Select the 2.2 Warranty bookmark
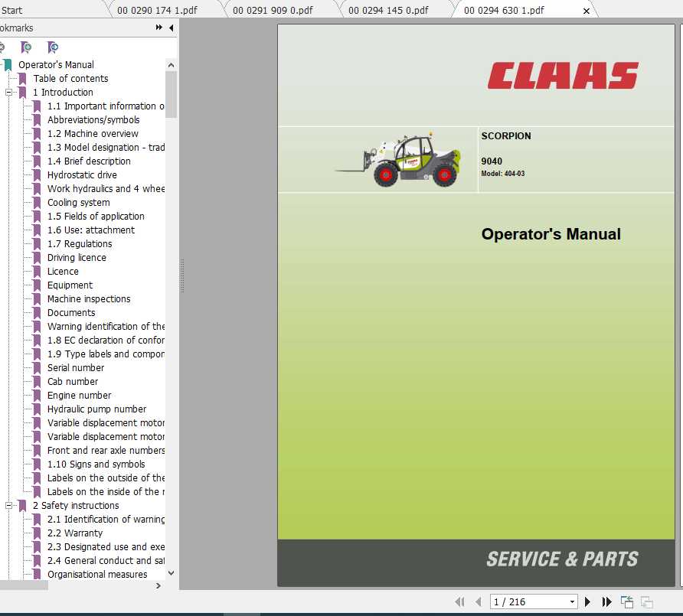683x616 pixels. 74,533
